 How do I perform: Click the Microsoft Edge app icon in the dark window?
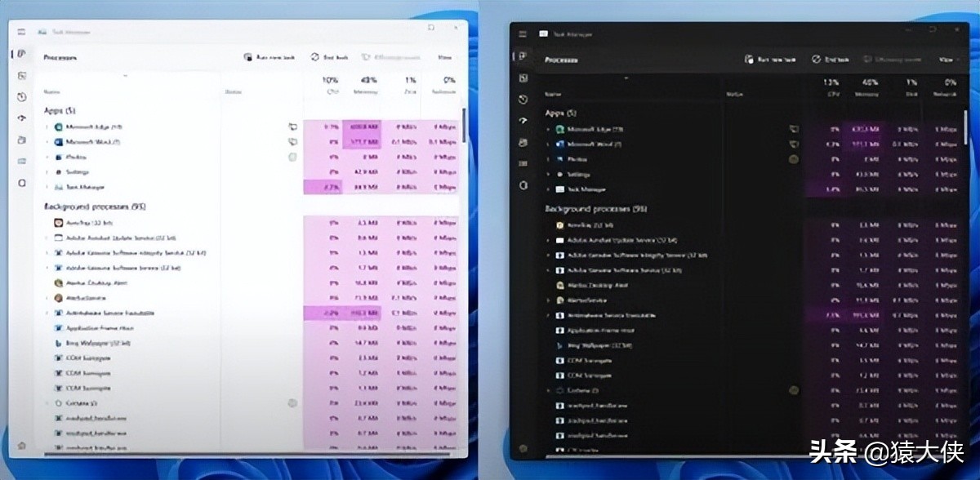(559, 129)
